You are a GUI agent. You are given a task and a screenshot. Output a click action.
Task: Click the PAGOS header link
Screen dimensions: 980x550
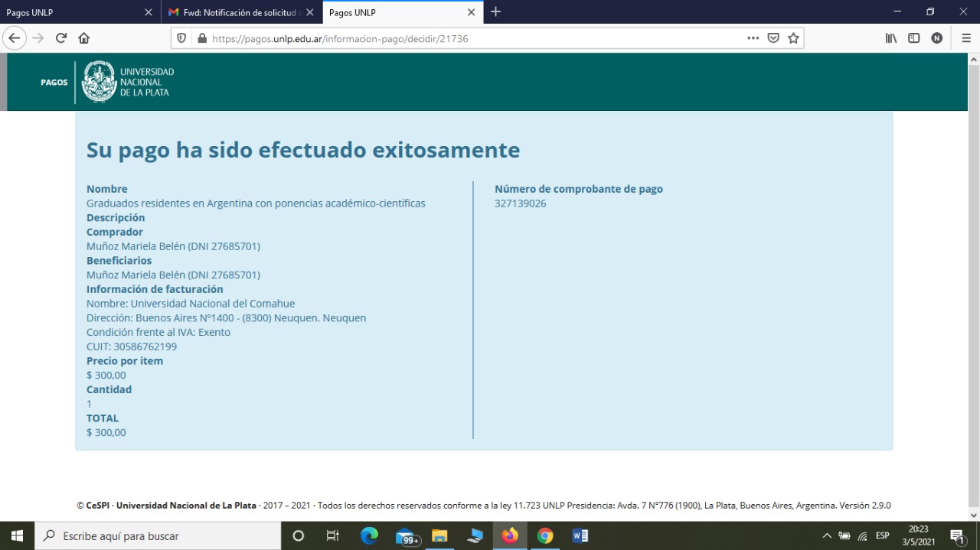54,83
